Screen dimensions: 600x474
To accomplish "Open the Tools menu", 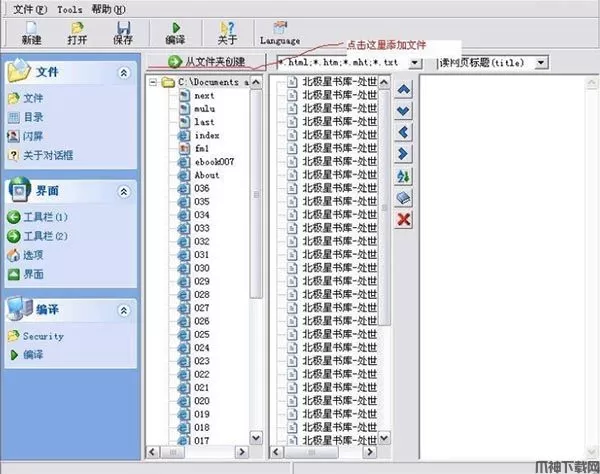I will coord(70,8).
